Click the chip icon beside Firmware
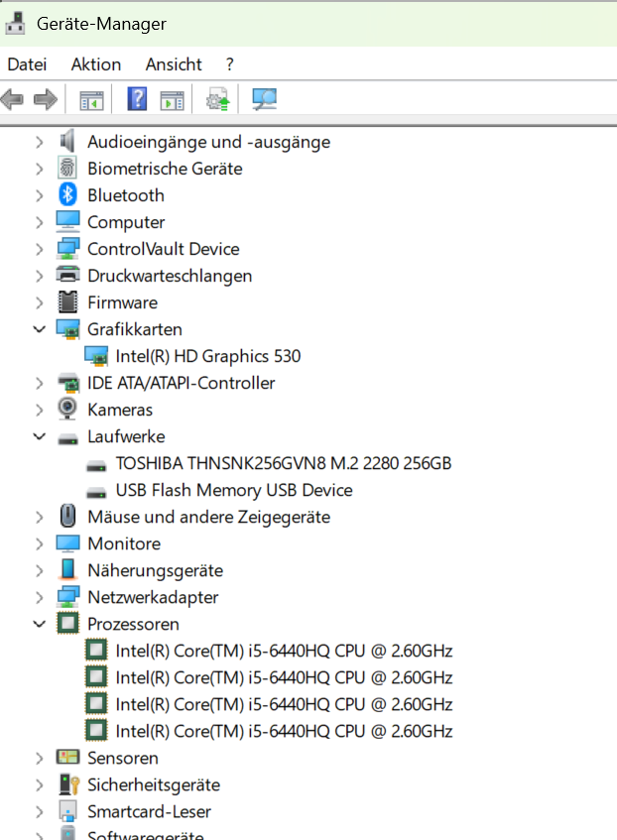The height and width of the screenshot is (840, 617). [67, 302]
